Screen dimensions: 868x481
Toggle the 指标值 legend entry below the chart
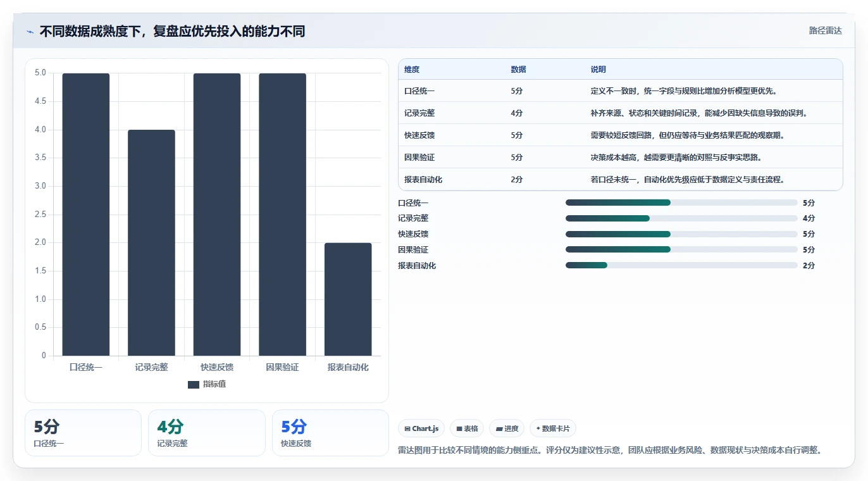click(207, 384)
